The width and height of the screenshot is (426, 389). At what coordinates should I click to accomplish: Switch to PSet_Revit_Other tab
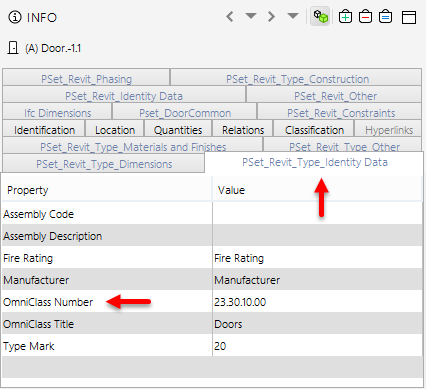(x=334, y=94)
